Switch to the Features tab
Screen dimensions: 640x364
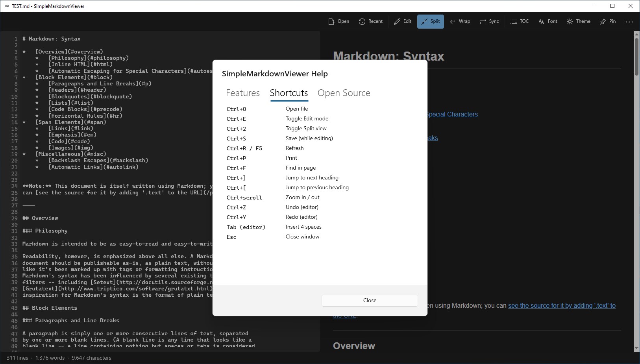(x=243, y=93)
